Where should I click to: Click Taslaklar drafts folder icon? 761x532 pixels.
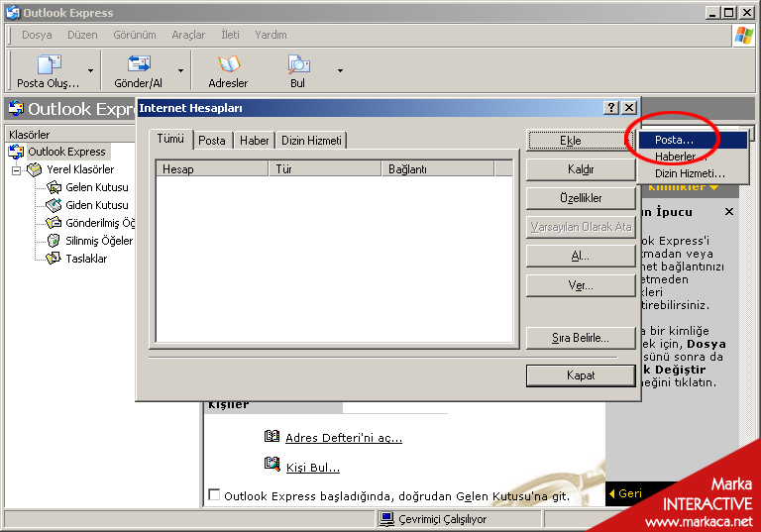point(54,259)
